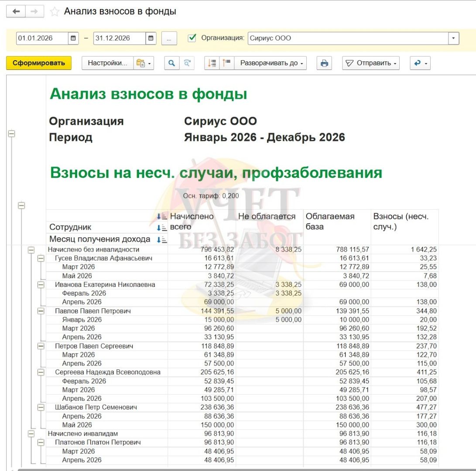
Task: Select the Осн. тариф: 0,200 text
Action: tap(211, 196)
